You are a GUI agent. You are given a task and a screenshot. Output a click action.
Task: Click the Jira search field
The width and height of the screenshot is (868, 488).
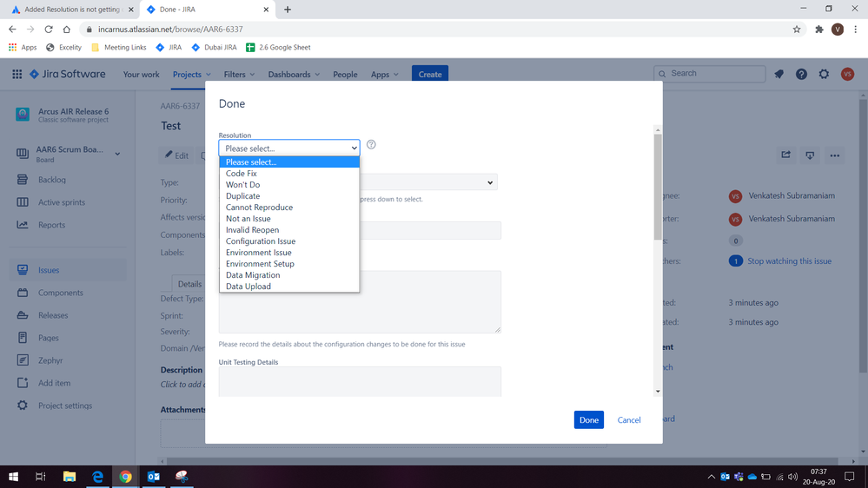point(710,74)
